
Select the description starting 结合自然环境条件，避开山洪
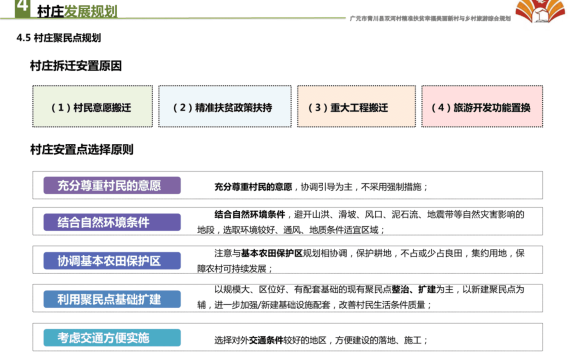[369, 215]
